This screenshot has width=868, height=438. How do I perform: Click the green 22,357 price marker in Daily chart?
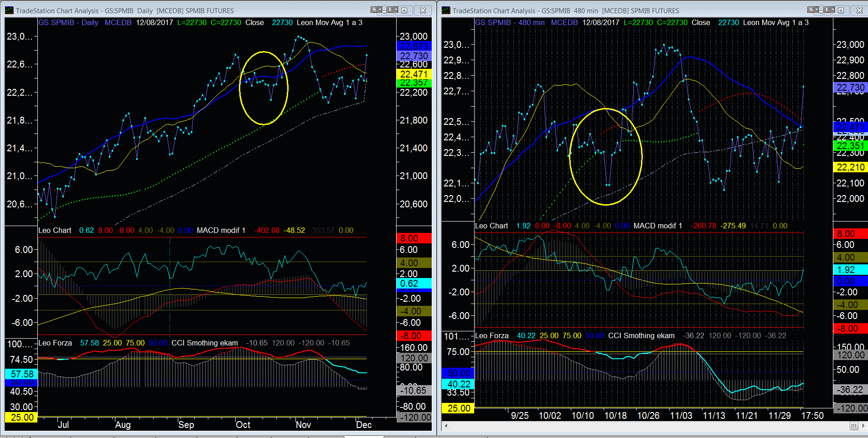[x=414, y=82]
